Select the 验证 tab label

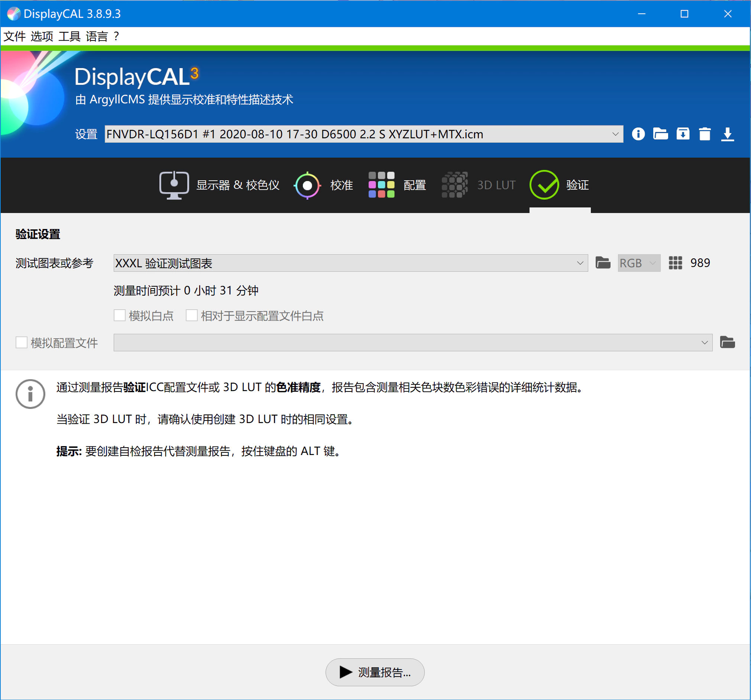click(x=577, y=185)
